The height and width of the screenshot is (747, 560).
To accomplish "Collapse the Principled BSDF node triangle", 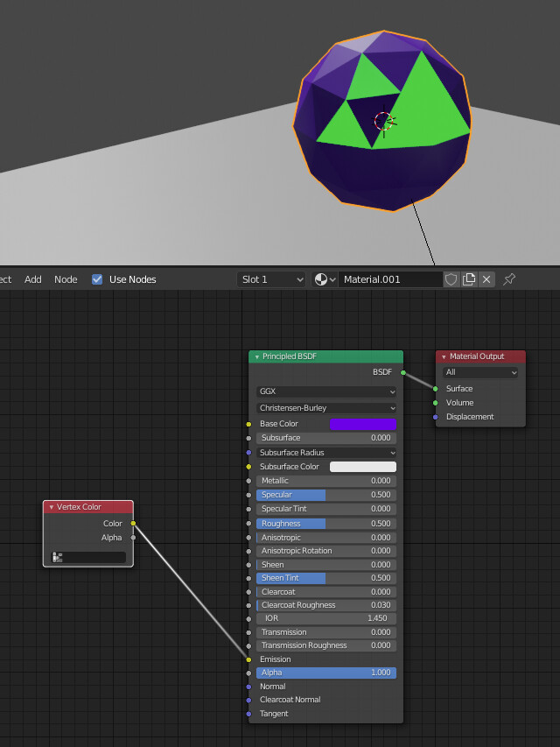I will pos(257,356).
